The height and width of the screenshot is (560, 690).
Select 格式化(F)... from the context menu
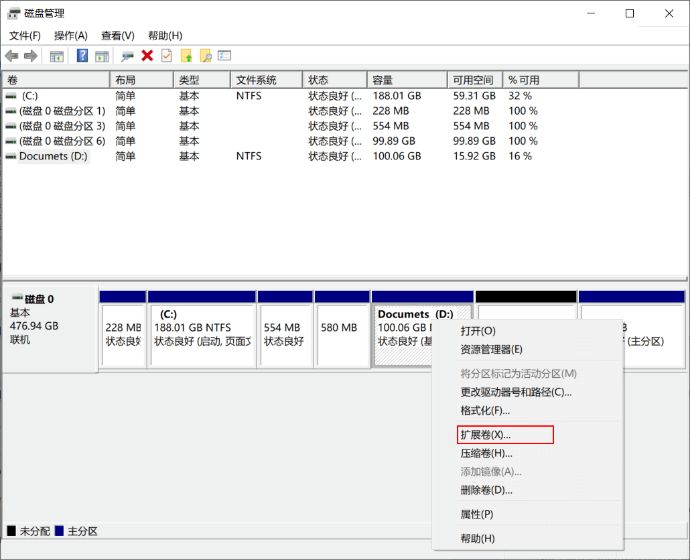coord(485,410)
